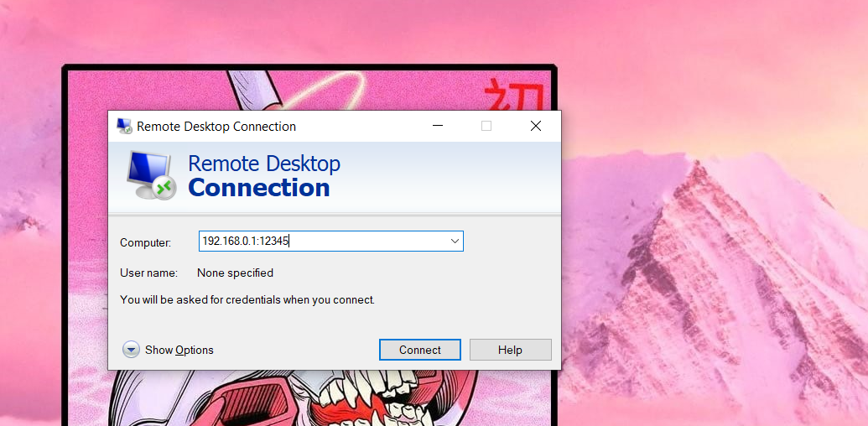Minimize the Remote Desktop Connection window

coord(438,127)
